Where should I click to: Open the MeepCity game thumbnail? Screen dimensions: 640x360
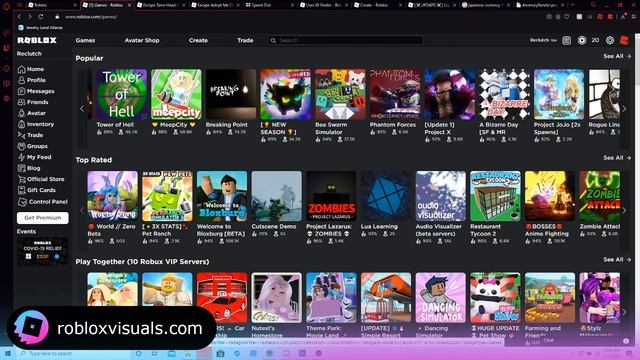click(176, 94)
